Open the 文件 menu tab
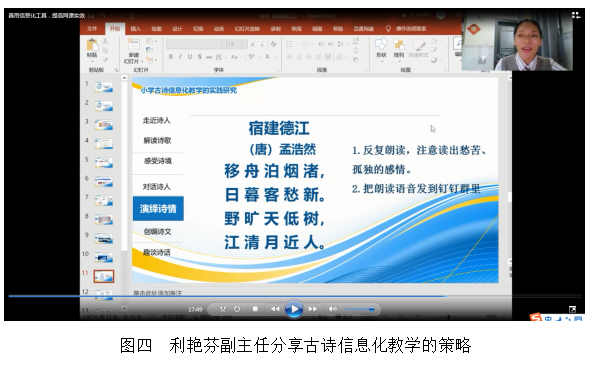The height and width of the screenshot is (367, 600). [x=92, y=29]
